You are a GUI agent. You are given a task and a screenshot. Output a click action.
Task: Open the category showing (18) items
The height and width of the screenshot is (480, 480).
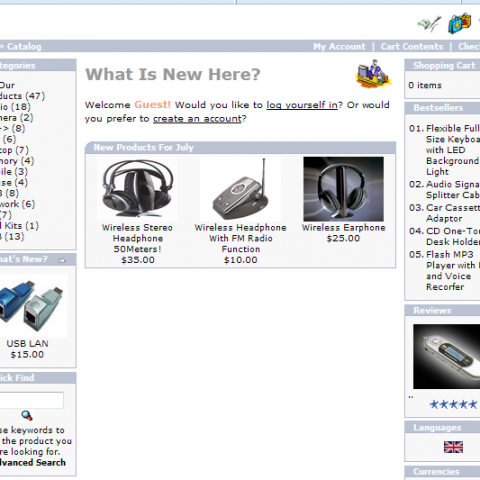point(15,107)
